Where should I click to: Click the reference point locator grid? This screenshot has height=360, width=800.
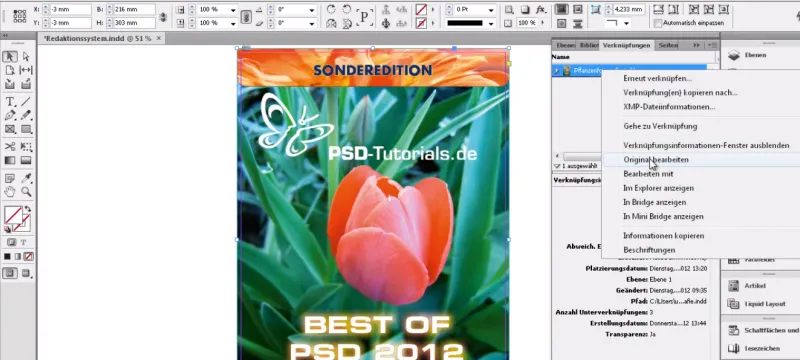coord(19,16)
